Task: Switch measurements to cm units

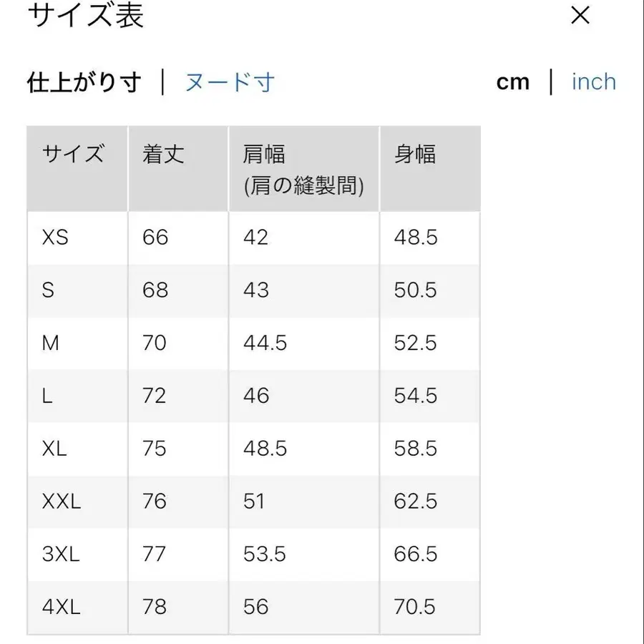Action: click(x=512, y=82)
